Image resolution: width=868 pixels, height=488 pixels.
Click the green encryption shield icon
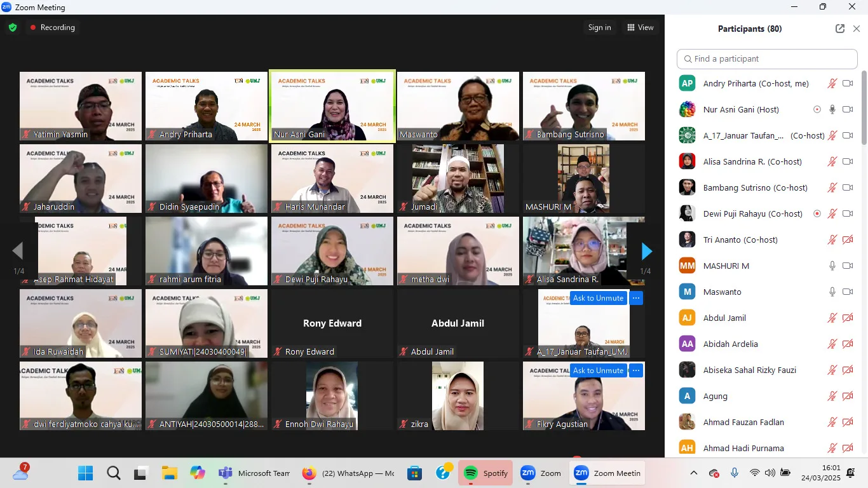point(13,27)
